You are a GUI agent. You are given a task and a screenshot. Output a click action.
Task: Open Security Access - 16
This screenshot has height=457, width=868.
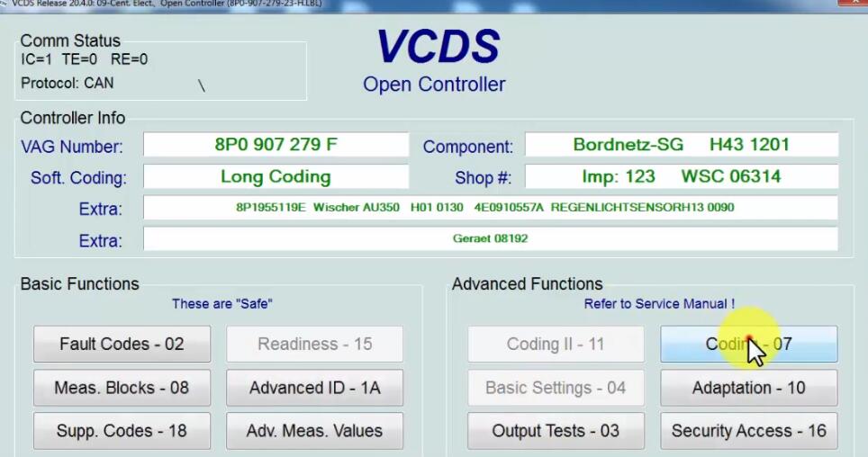749,431
